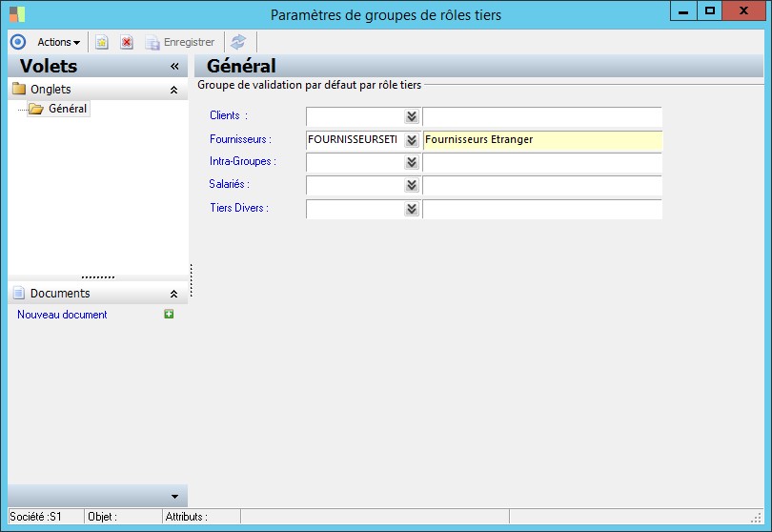
Task: Click the green plus add document icon
Action: click(x=169, y=314)
